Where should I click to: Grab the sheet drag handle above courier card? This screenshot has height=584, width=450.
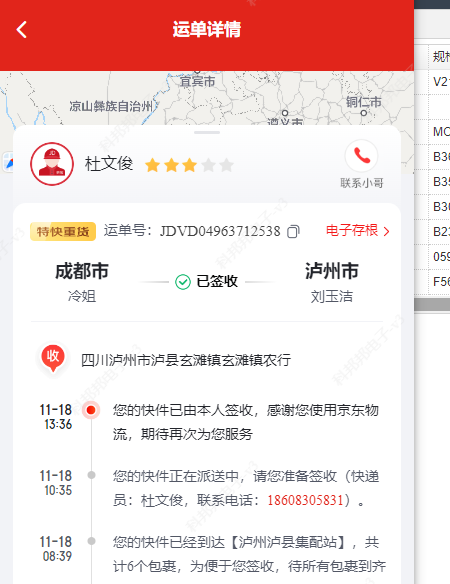coord(207,132)
